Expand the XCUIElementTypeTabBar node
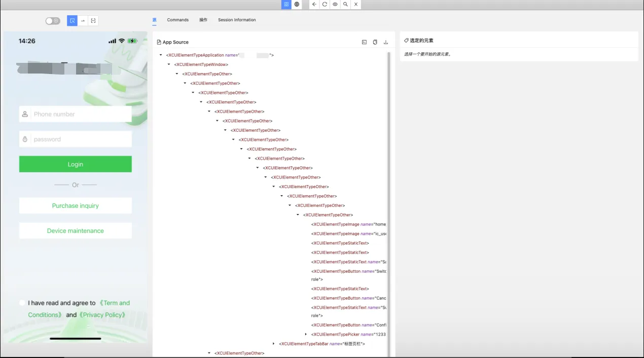 (x=274, y=344)
